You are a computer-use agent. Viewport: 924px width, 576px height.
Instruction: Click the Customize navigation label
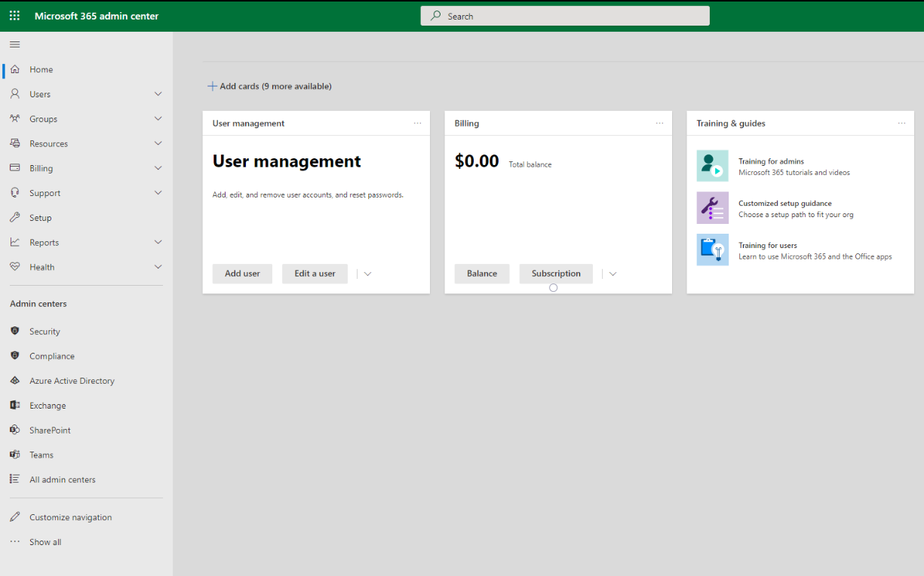[70, 517]
